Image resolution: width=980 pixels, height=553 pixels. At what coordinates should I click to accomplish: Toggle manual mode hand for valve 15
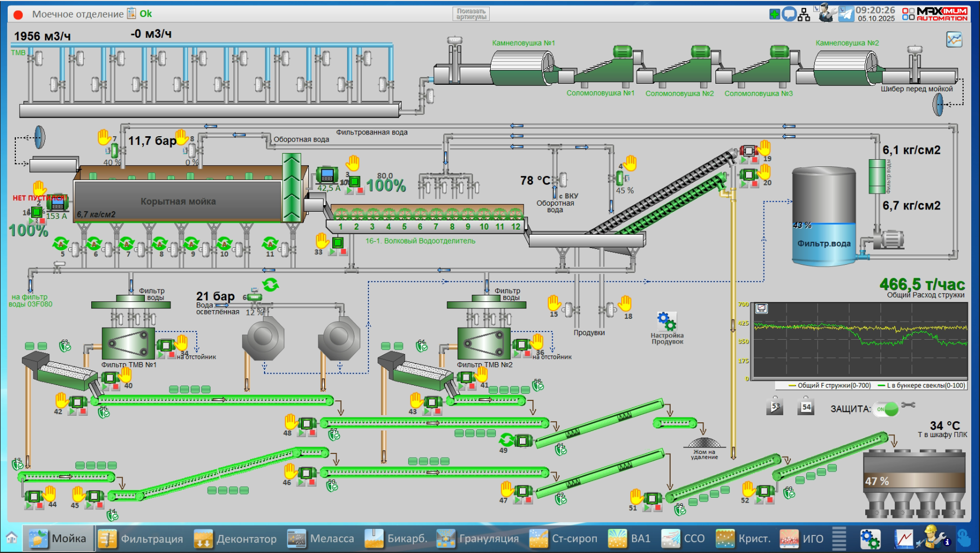[554, 302]
